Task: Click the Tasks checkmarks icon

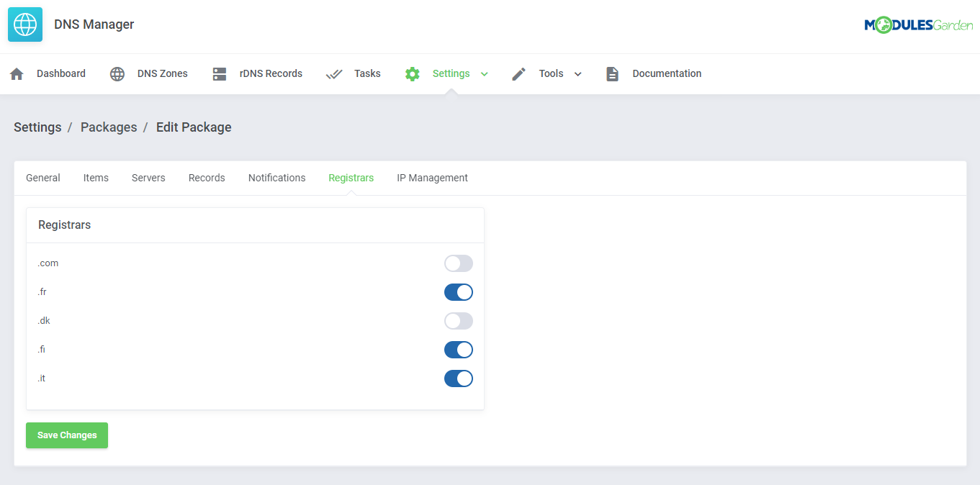Action: pyautogui.click(x=333, y=73)
